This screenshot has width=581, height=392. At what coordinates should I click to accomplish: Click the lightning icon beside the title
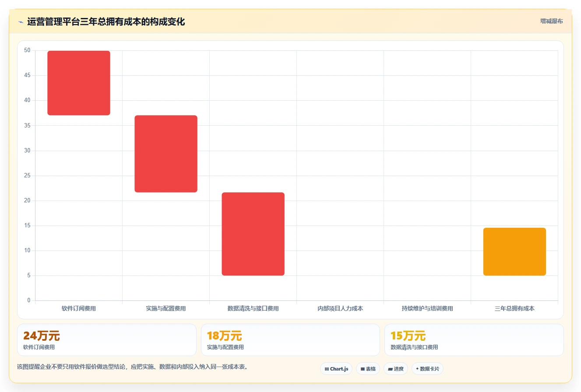tap(21, 22)
